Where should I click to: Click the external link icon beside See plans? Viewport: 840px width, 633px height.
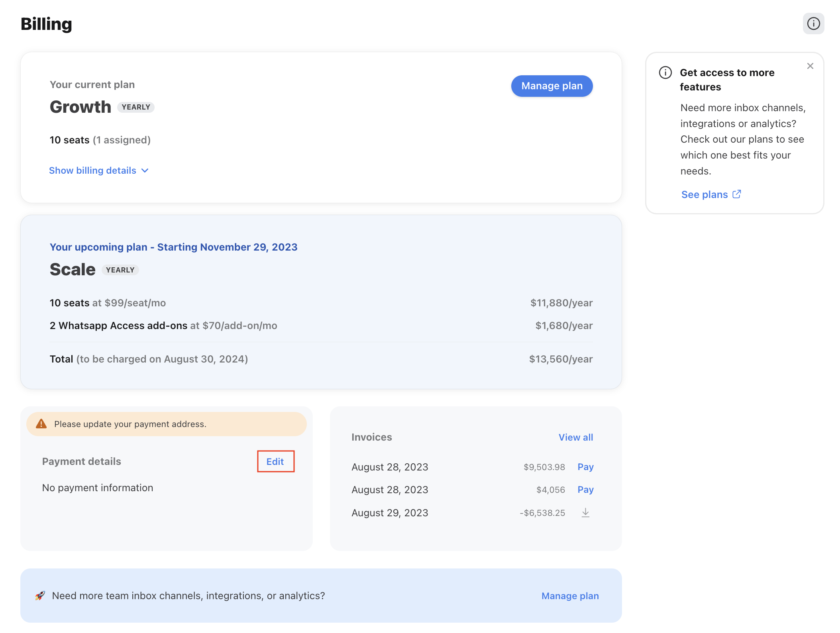[737, 194]
